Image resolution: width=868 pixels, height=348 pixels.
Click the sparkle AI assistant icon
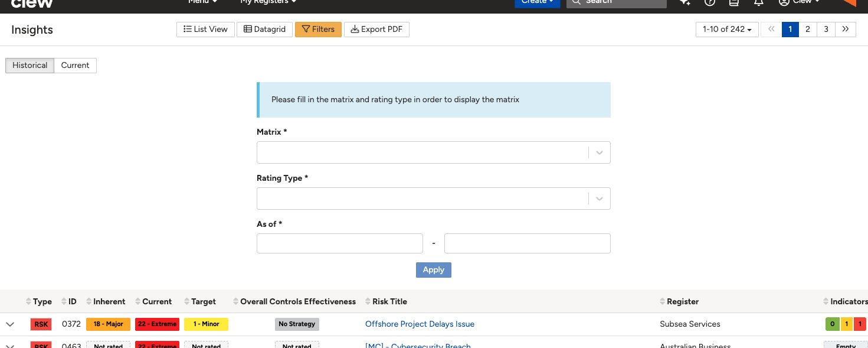(685, 2)
